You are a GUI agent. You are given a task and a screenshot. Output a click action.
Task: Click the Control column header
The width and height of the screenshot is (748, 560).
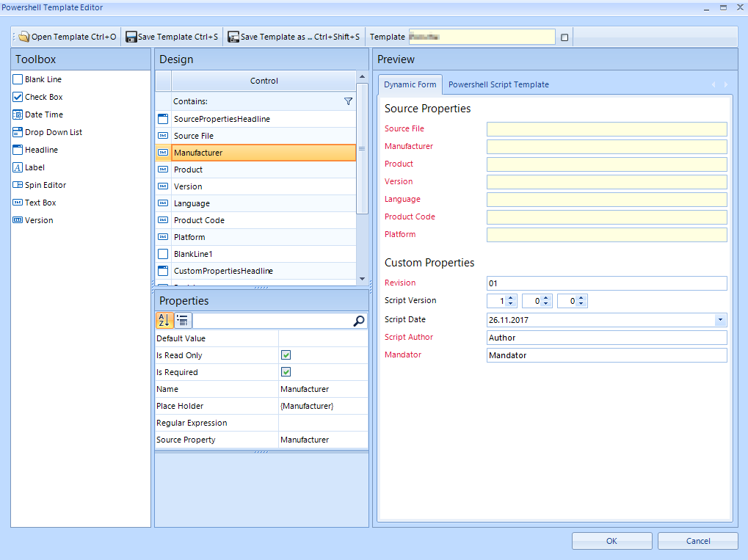click(x=264, y=81)
